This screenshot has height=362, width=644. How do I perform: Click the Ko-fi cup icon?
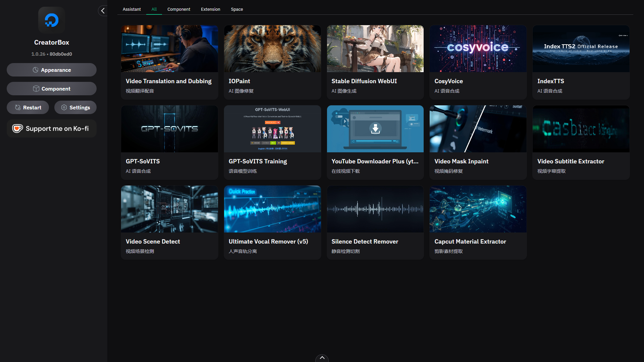coord(17,128)
